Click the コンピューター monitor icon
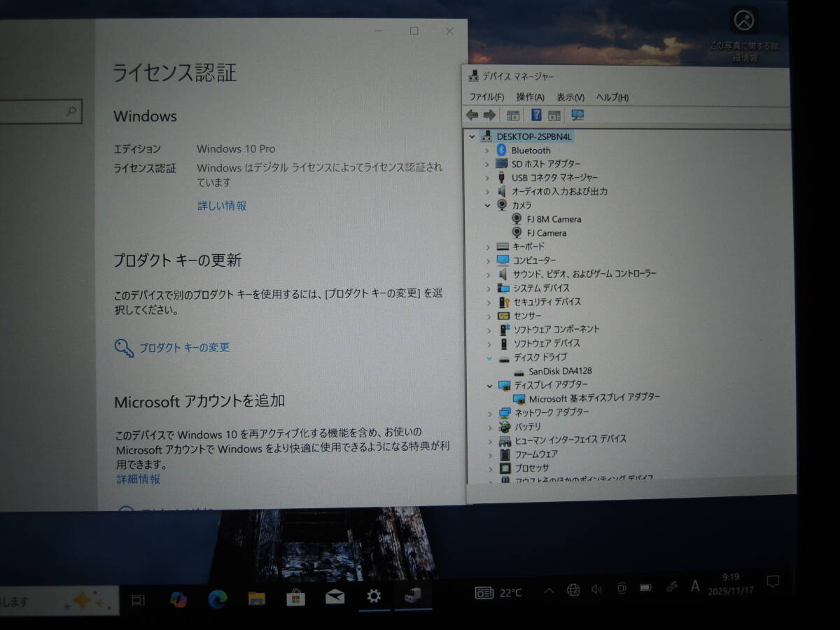This screenshot has height=630, width=840. tap(503, 260)
